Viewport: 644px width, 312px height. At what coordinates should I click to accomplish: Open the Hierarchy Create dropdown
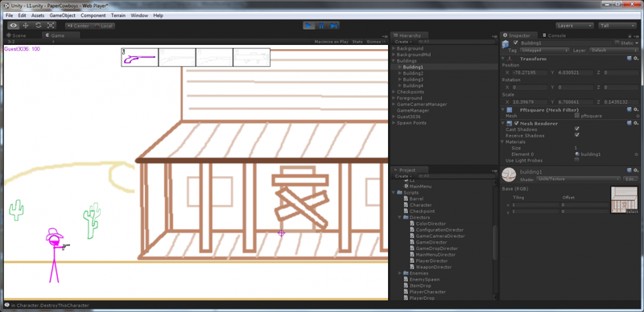point(402,42)
